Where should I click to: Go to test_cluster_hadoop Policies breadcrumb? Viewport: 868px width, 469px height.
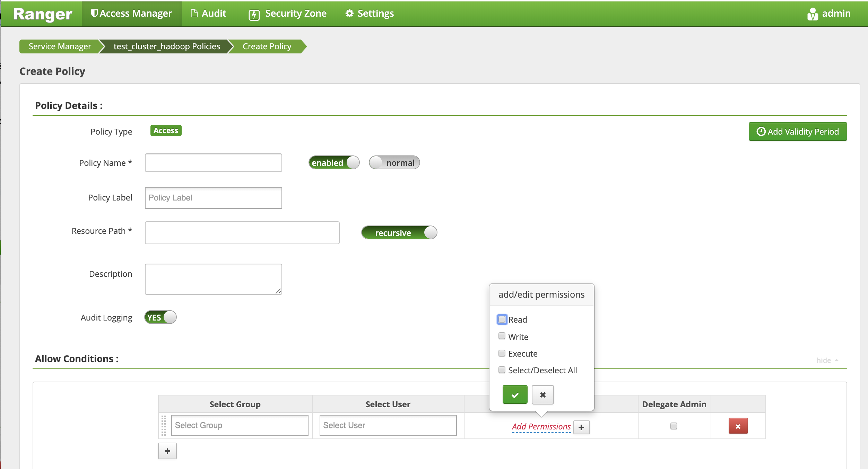click(x=167, y=46)
